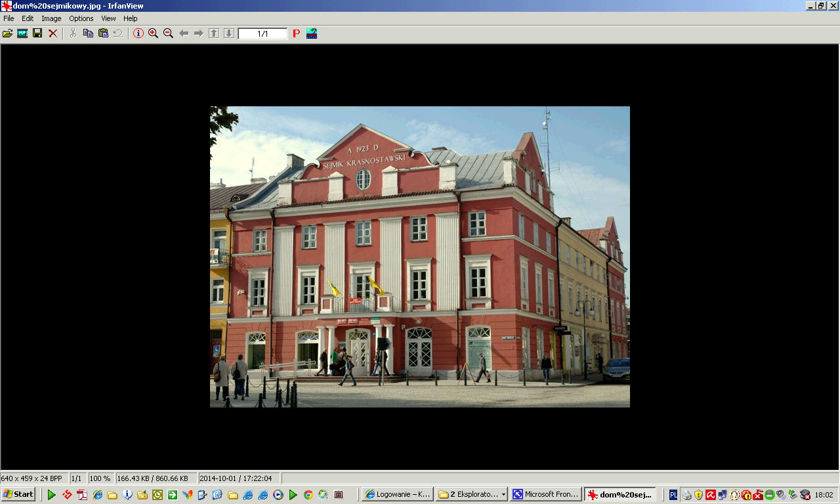The width and height of the screenshot is (840, 504).
Task: Click the printer tray icon
Action: click(x=687, y=495)
